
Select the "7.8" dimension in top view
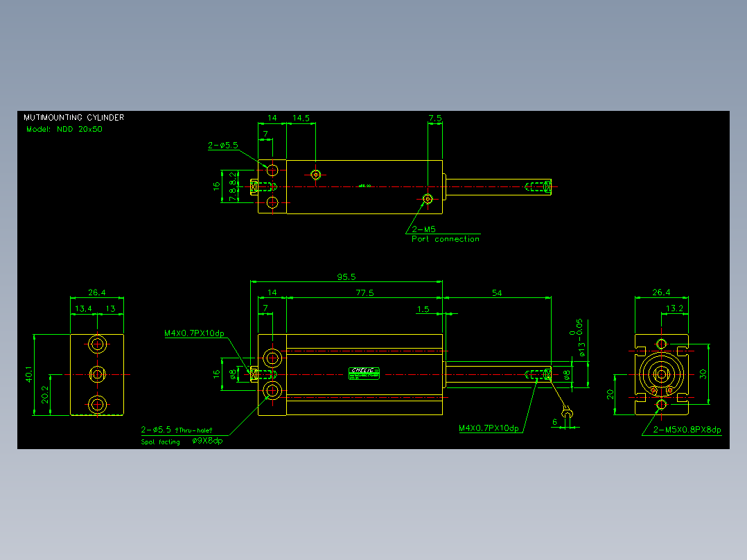pos(233,195)
